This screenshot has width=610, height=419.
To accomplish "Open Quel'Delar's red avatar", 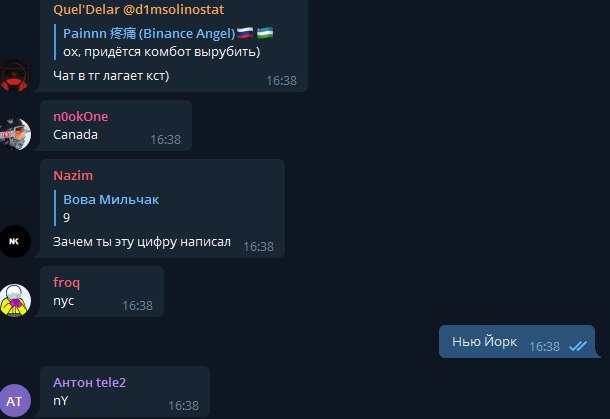I will click(14, 75).
